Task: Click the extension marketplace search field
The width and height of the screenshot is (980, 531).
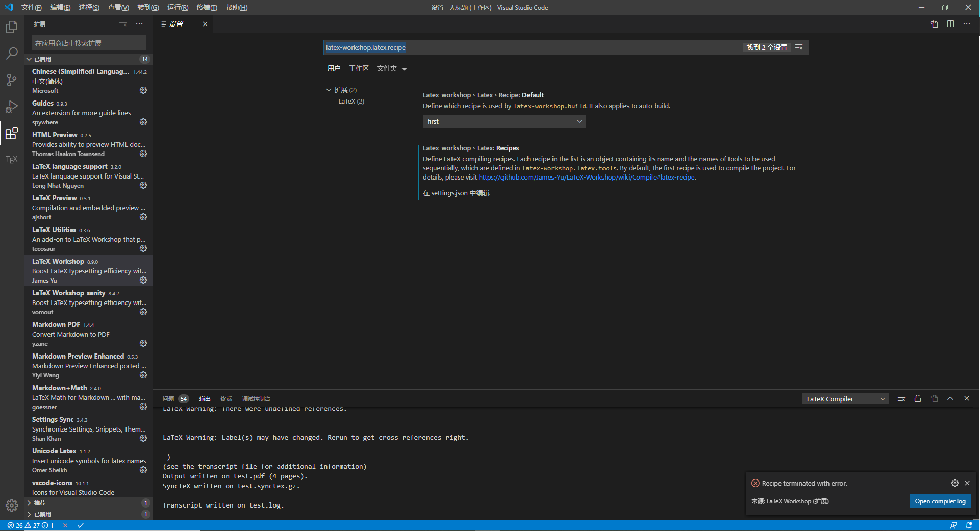Action: coord(89,43)
